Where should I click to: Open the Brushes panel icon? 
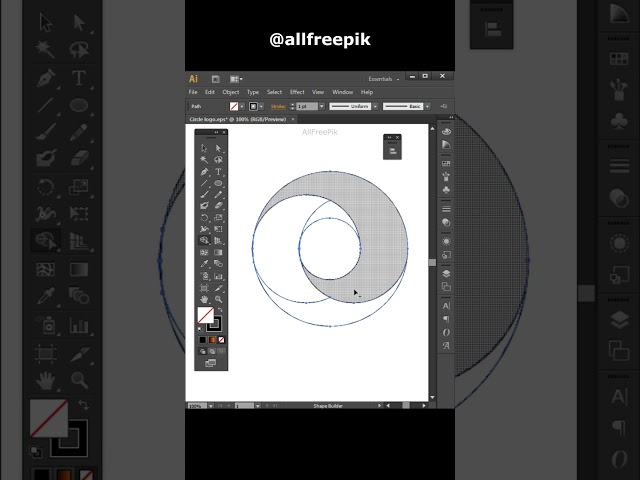[446, 176]
